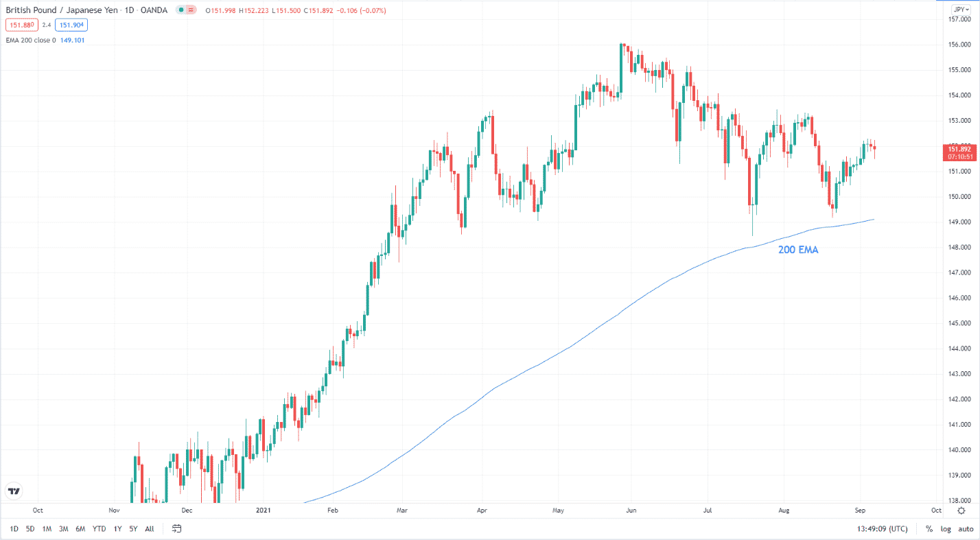Select the YTD time range

(100, 529)
